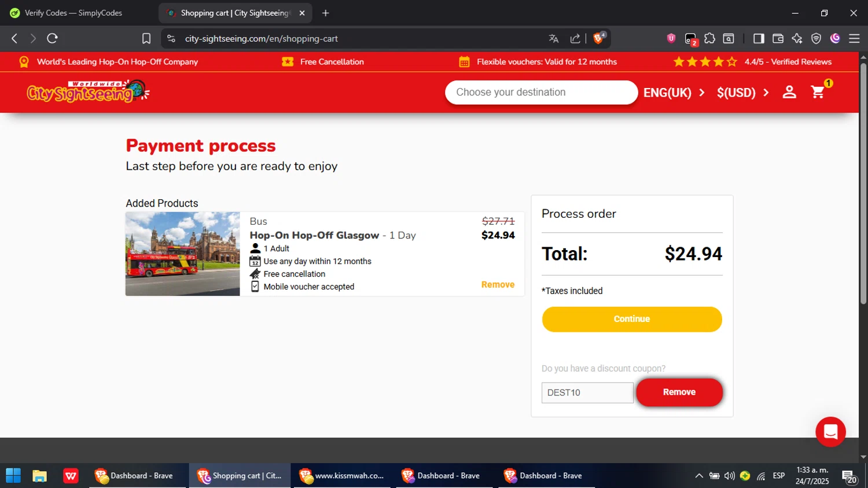
Task: Click red Remove coupon button
Action: tap(679, 392)
